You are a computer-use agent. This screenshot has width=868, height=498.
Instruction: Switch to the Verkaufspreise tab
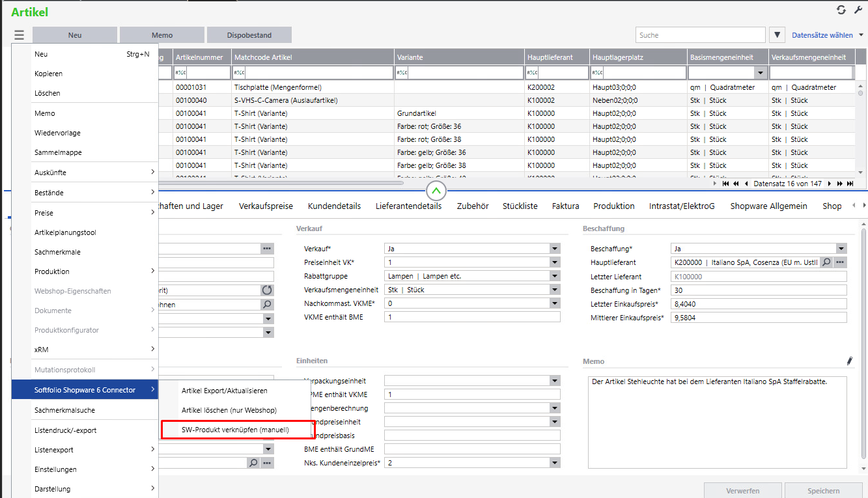tap(266, 206)
